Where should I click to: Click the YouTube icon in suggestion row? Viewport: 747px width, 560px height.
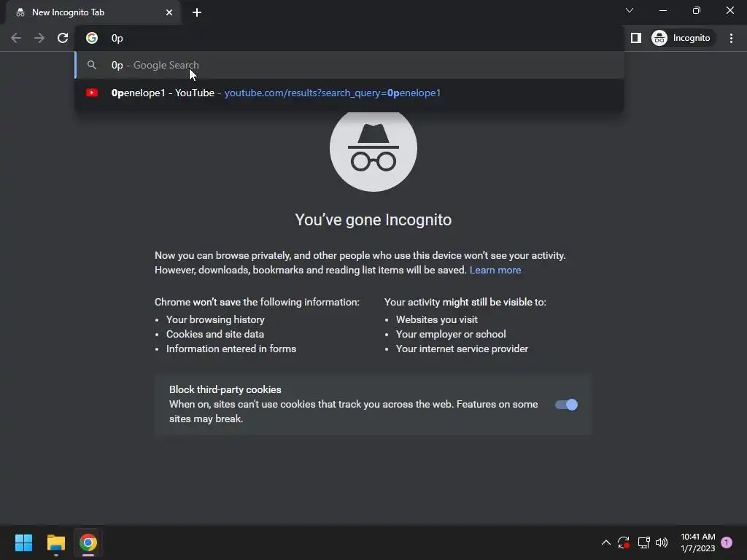point(92,93)
